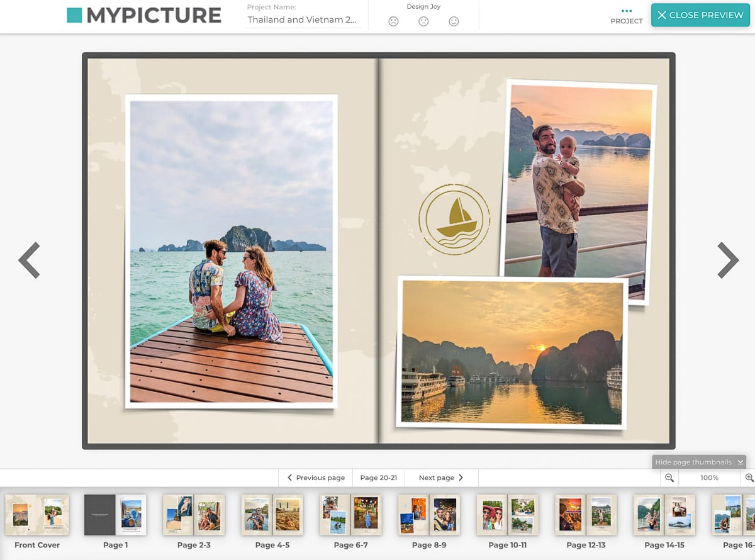The height and width of the screenshot is (560, 755).
Task: Open the Page 20-21 page selector
Action: tap(378, 478)
